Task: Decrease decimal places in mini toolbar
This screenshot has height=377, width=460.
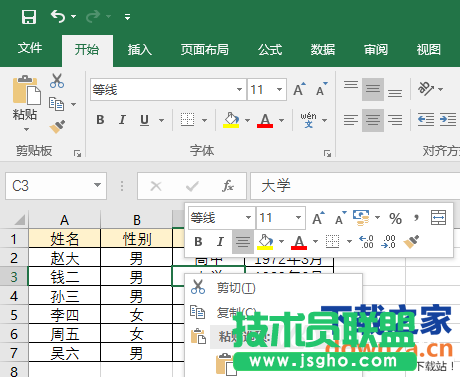Action: [389, 241]
